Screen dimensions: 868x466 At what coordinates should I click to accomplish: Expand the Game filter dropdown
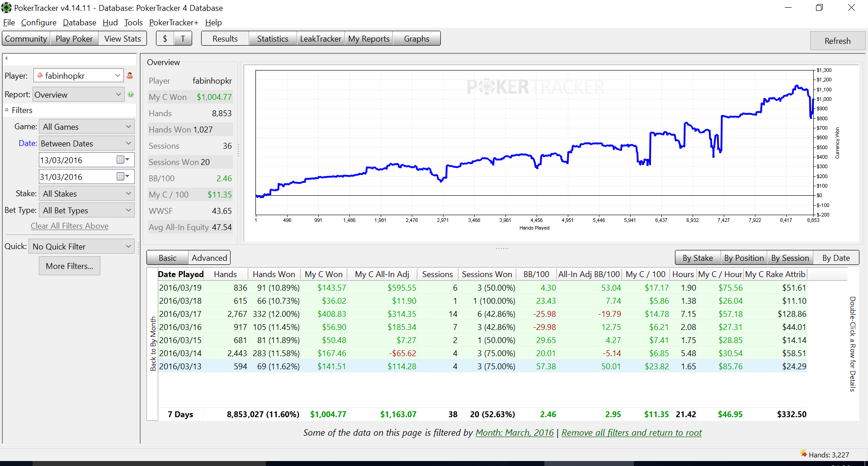click(x=87, y=127)
